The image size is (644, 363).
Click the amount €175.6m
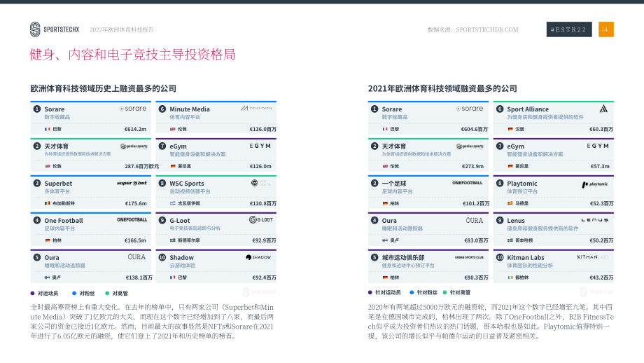click(136, 203)
